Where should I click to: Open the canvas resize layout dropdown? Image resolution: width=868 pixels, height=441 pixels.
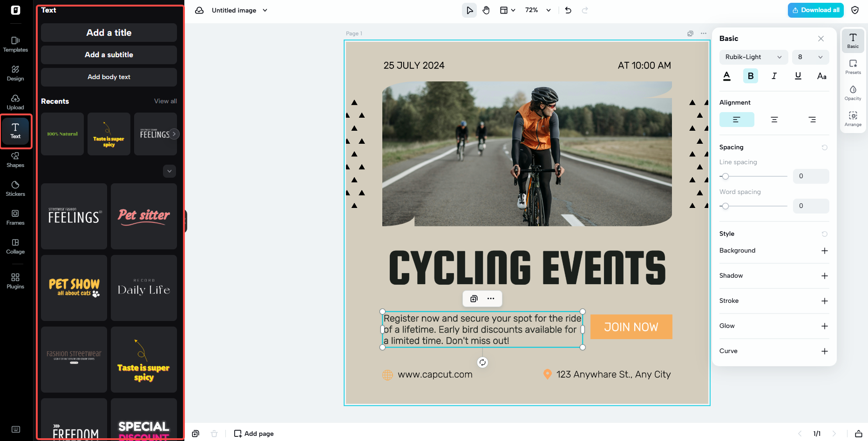pos(508,10)
